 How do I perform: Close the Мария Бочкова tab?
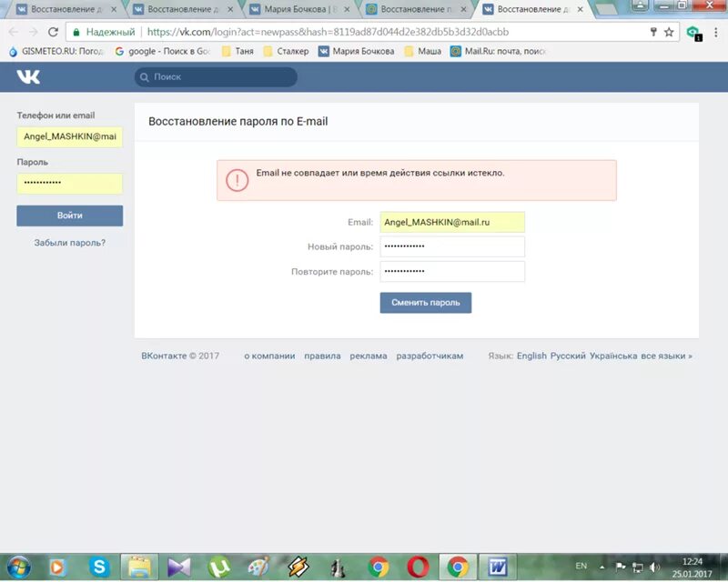(347, 9)
